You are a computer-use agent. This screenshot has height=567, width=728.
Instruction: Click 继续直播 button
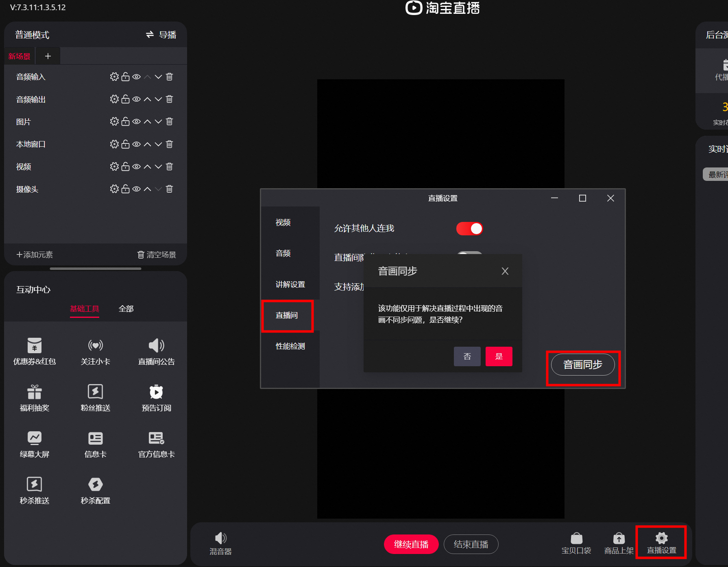coord(411,544)
